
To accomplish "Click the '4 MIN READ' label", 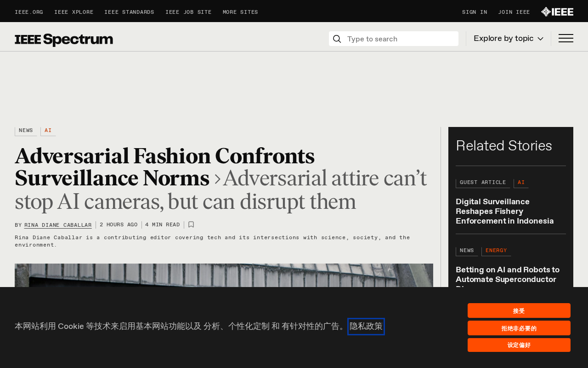I will (x=163, y=225).
